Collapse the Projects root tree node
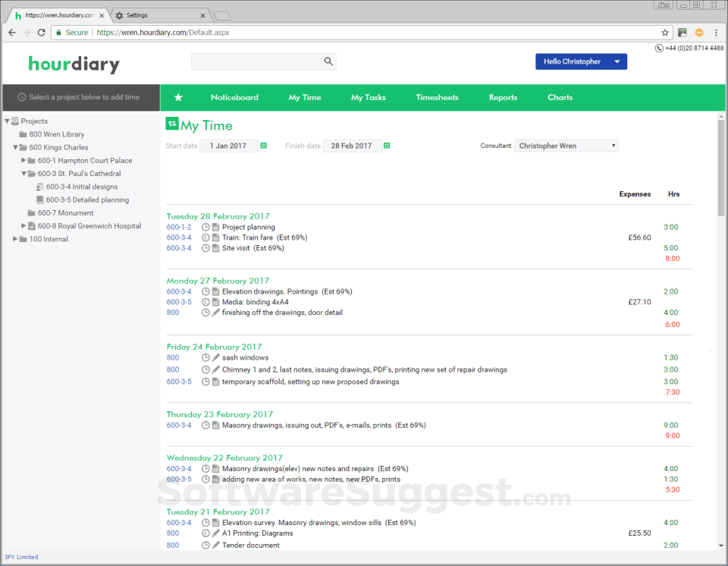The width and height of the screenshot is (728, 566). click(7, 121)
